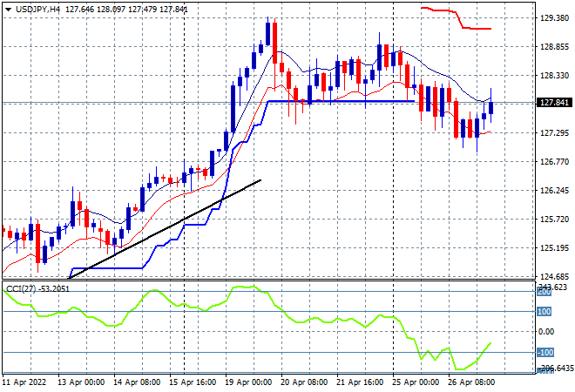Image resolution: width=575 pixels, height=392 pixels.
Task: Click the 128.330 price scale value
Action: 554,75
